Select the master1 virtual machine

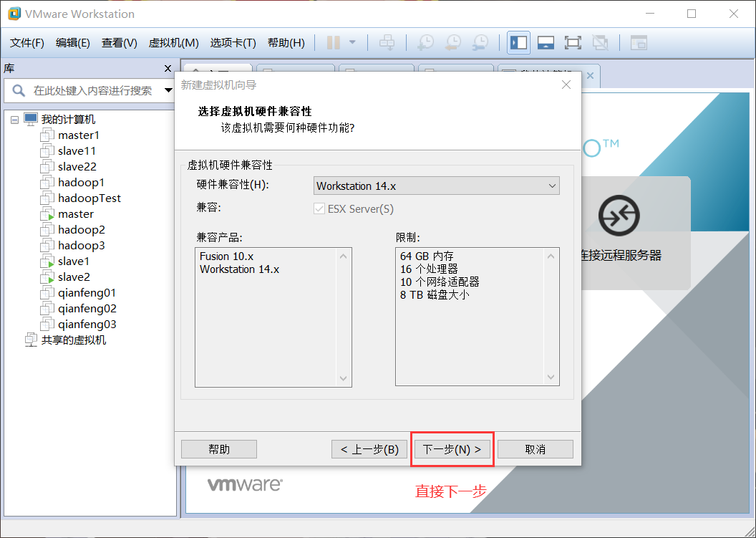coord(79,135)
